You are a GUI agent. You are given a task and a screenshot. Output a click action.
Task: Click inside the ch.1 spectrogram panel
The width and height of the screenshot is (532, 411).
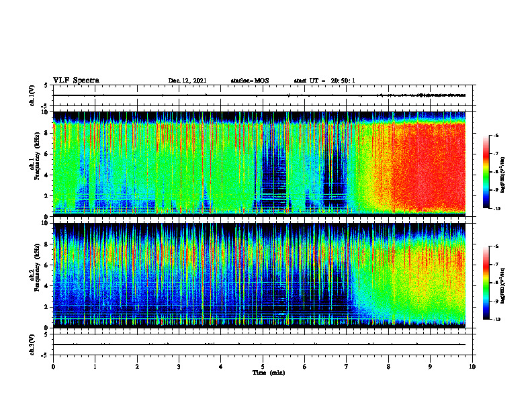[x=259, y=164]
